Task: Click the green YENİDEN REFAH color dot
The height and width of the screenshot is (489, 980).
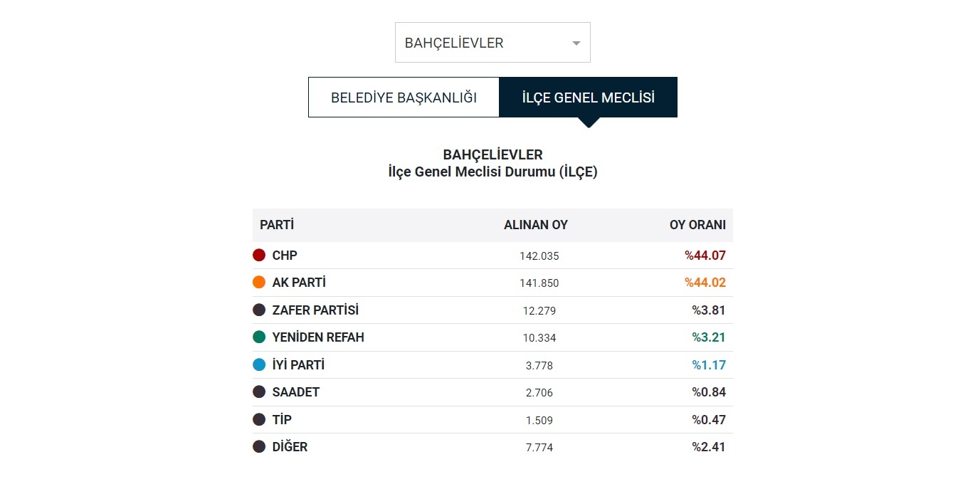Action: [259, 337]
